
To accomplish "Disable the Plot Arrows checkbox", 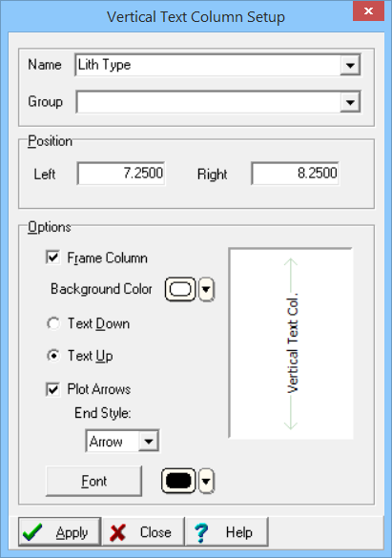I will 52,389.
